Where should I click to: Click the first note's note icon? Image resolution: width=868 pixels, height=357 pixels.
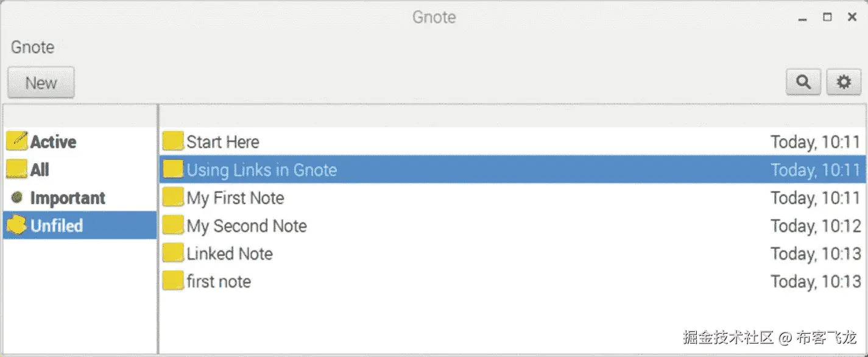click(174, 281)
